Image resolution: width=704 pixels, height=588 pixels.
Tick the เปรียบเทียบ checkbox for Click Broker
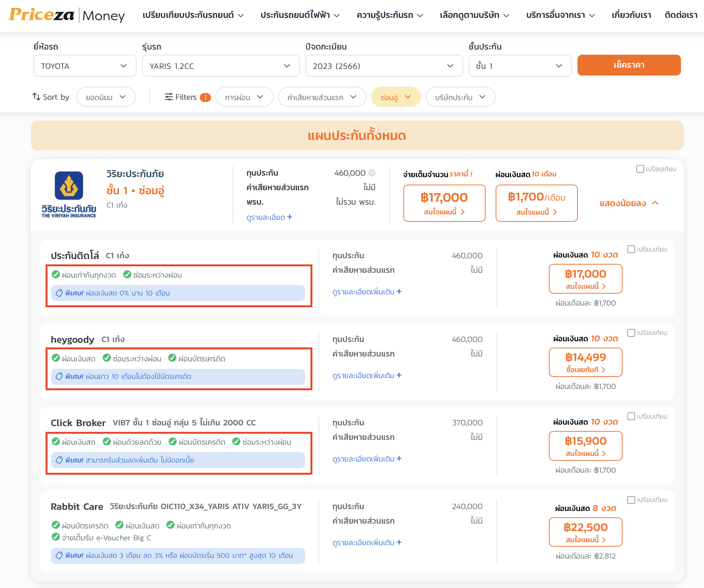tap(631, 416)
